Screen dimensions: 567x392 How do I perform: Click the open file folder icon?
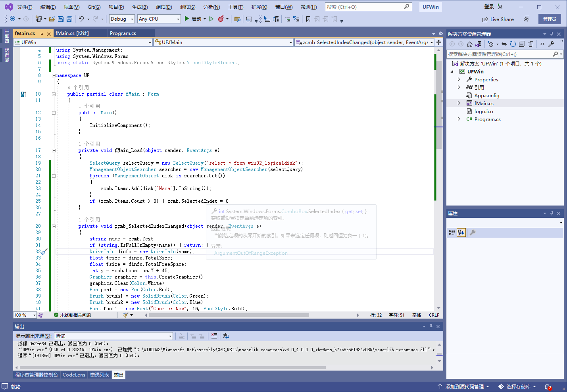pyautogui.click(x=52, y=19)
